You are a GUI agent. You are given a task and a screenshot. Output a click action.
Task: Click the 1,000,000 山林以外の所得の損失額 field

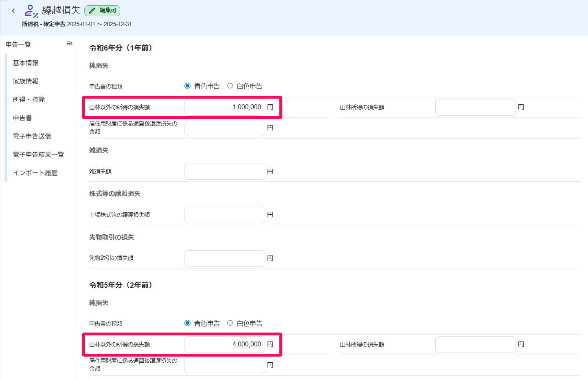[x=225, y=107]
